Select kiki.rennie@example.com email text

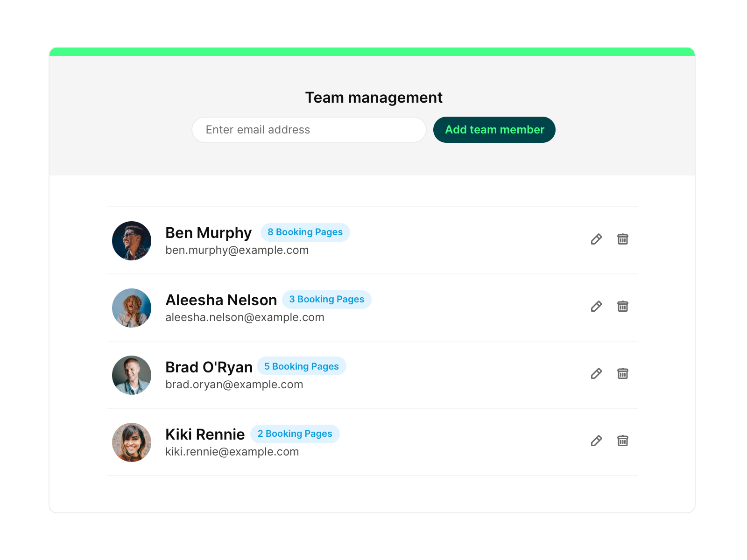point(232,452)
